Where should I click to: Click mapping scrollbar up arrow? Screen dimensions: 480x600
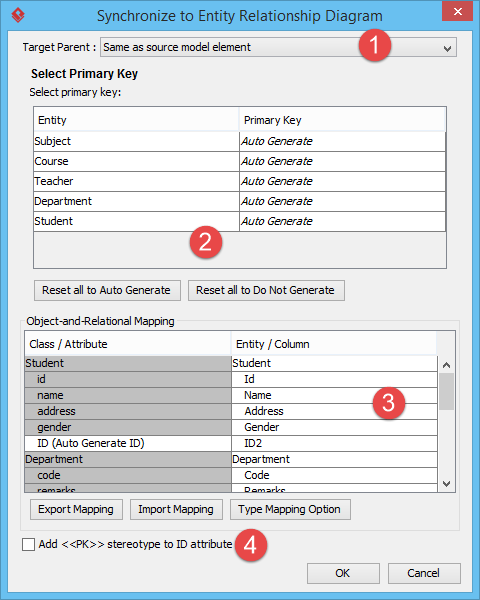(446, 365)
